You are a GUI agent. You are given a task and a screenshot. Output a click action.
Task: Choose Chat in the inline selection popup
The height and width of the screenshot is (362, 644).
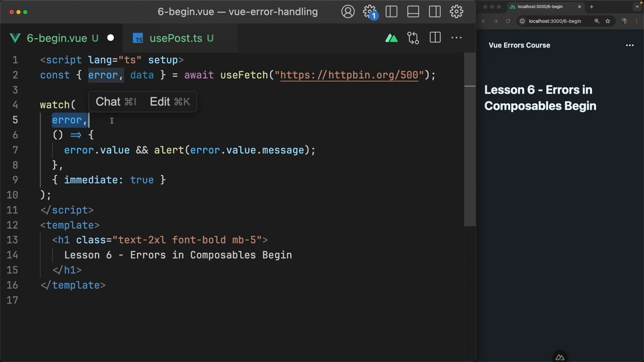tap(116, 102)
